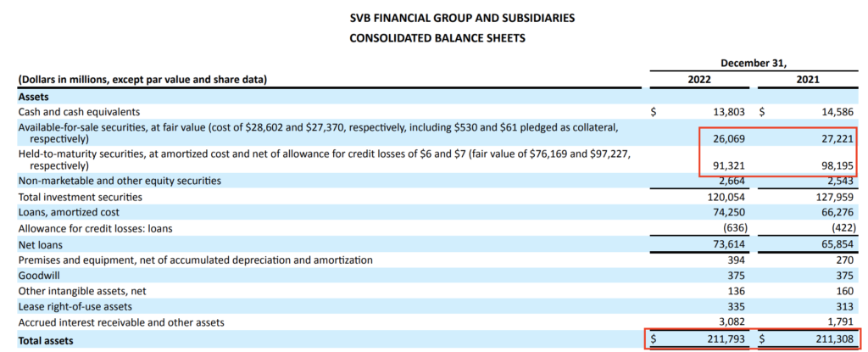Select the cash value 13,803
This screenshot has height=352, width=868.
(731, 111)
